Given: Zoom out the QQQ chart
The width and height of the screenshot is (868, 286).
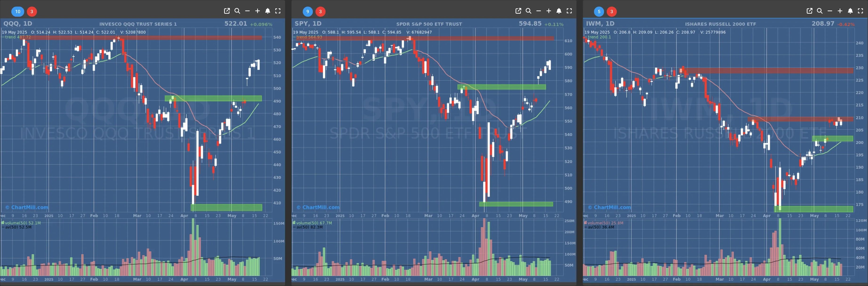Looking at the screenshot, I should [x=247, y=11].
